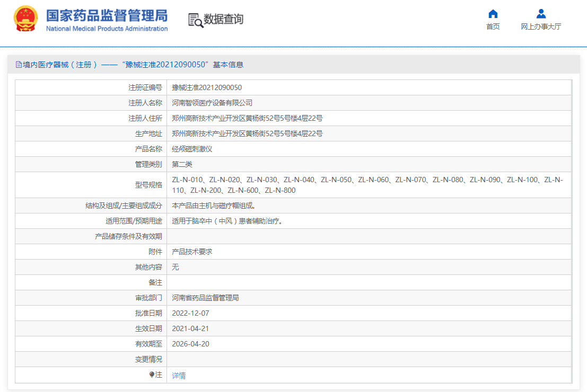Select effective date 2021-04-21

pos(190,328)
